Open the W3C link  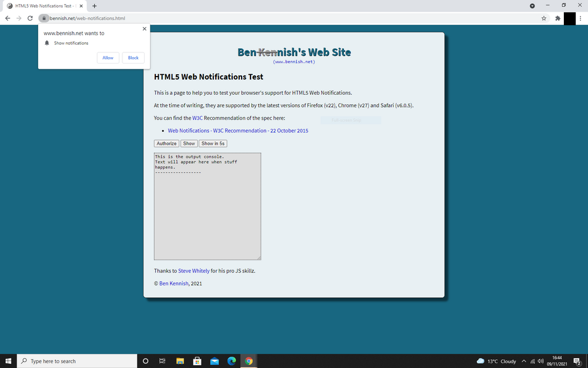[x=197, y=118]
